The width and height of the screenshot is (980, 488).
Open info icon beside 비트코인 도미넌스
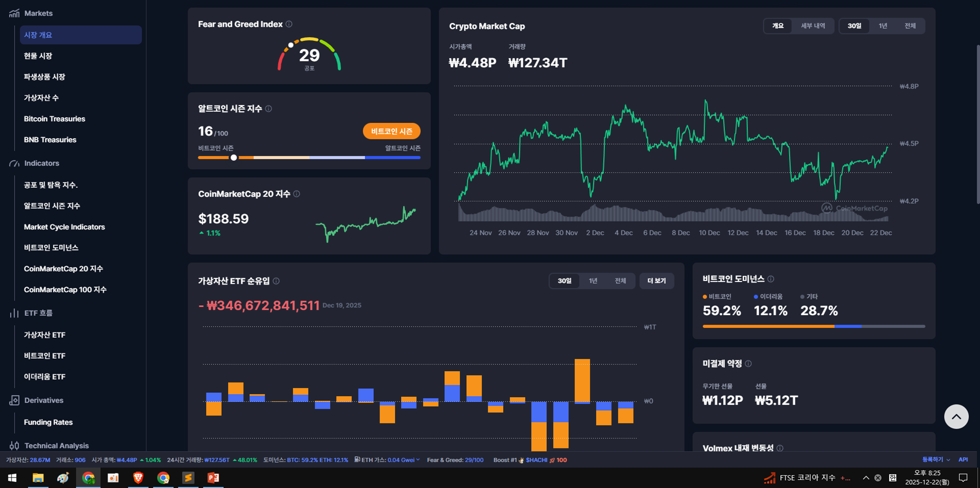[771, 279]
